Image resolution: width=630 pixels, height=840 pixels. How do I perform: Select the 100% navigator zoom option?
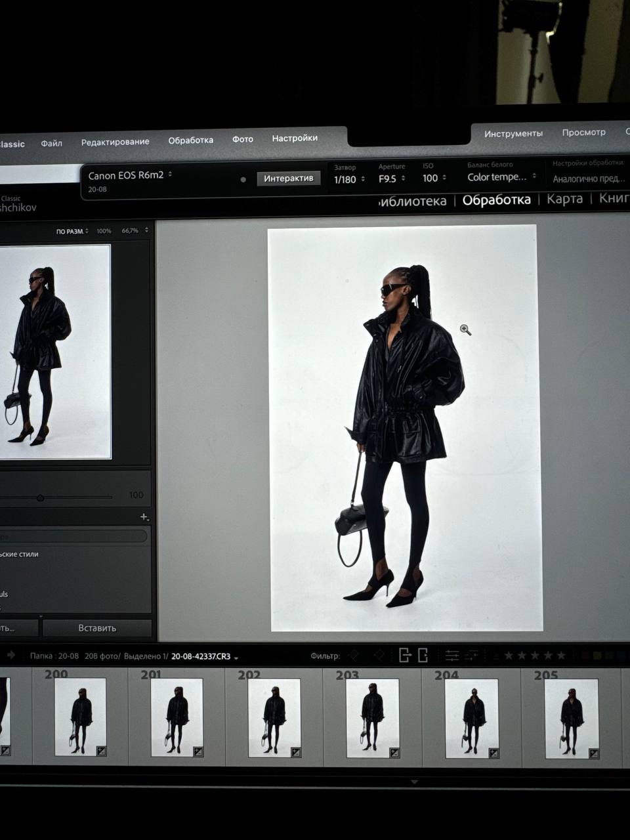[104, 231]
